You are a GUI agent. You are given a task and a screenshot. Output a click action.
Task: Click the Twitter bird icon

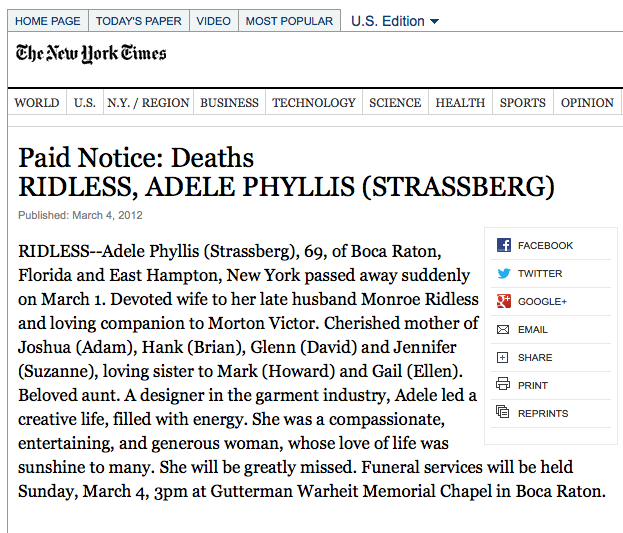[503, 273]
